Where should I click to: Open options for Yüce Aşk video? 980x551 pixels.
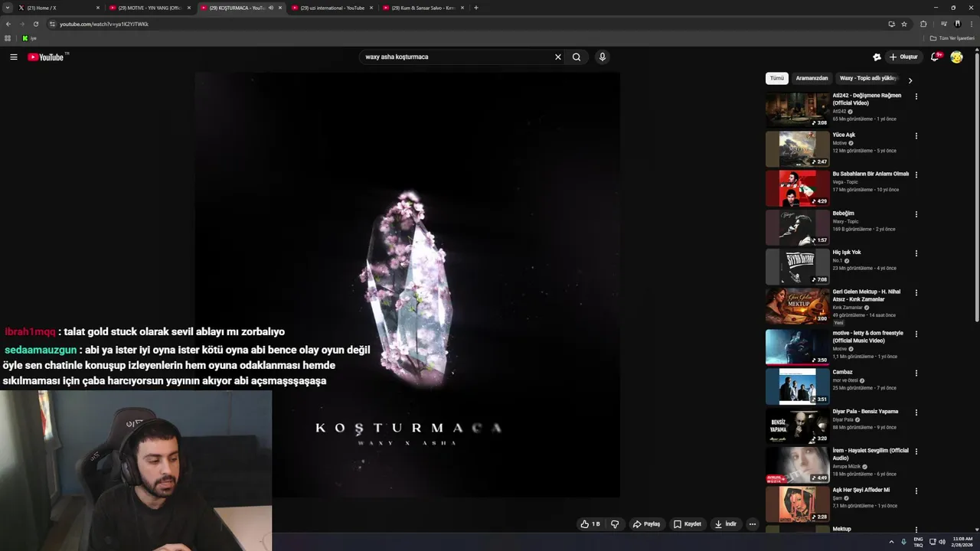tap(916, 136)
